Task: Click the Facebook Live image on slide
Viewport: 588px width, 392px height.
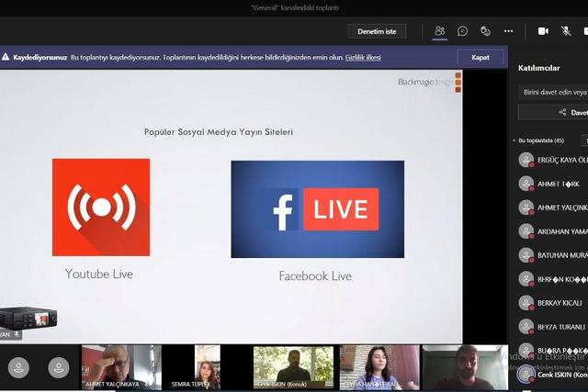Action: coord(318,209)
